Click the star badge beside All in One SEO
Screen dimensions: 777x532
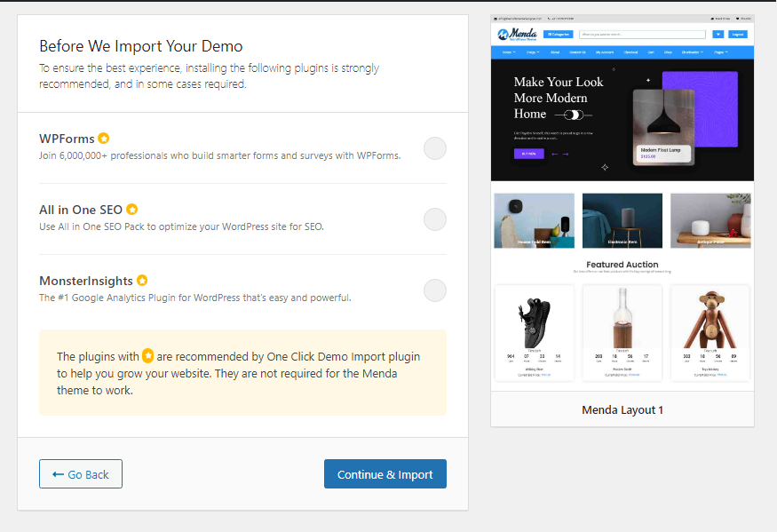click(132, 210)
